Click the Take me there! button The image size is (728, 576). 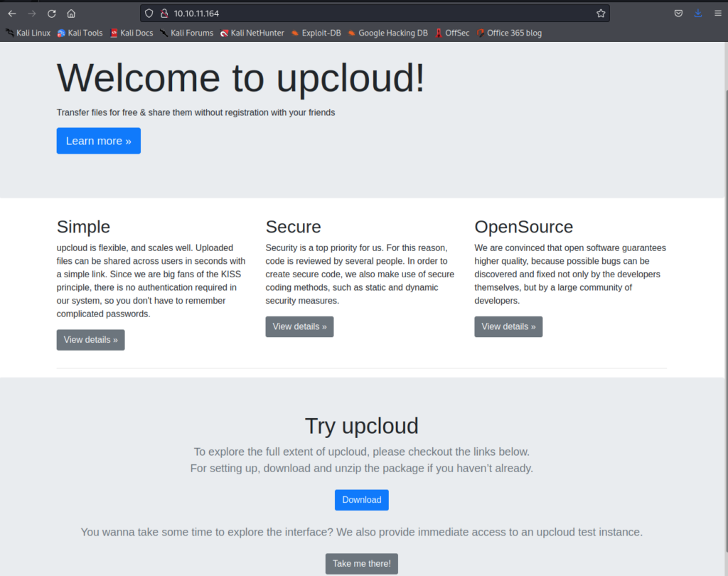coord(362,563)
